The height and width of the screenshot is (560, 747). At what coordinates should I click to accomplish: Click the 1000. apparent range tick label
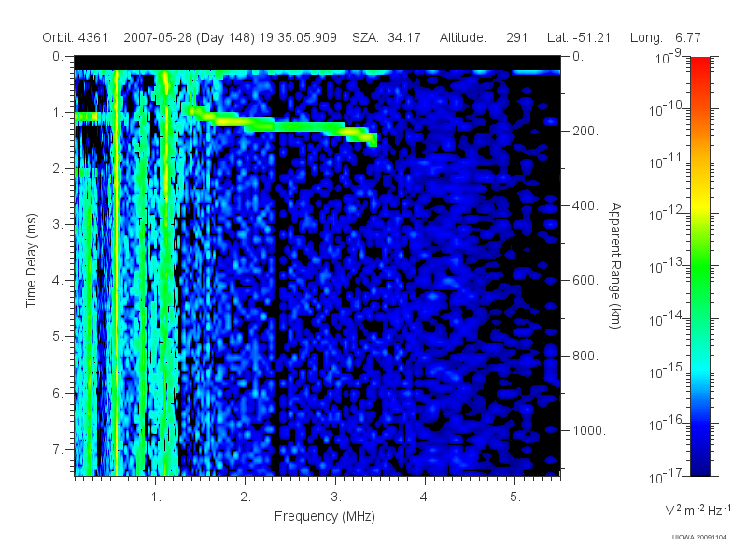[589, 430]
